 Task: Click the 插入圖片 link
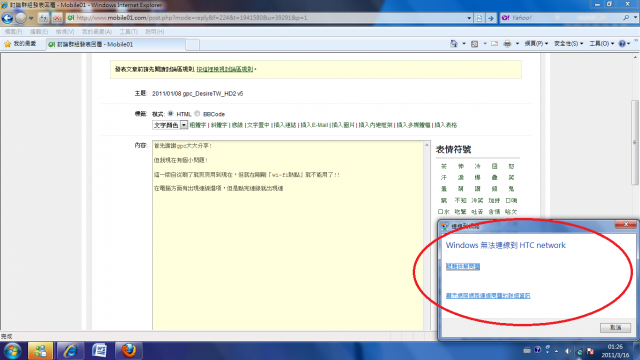[343, 125]
